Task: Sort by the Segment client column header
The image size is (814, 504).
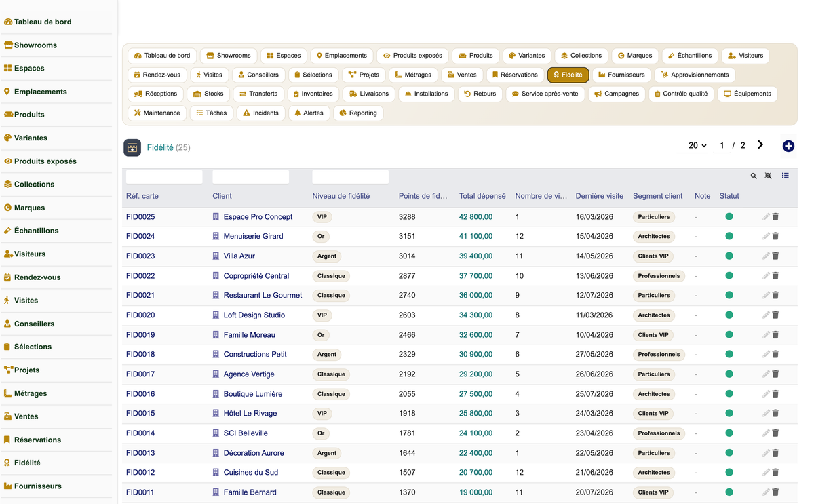Action: click(x=658, y=196)
